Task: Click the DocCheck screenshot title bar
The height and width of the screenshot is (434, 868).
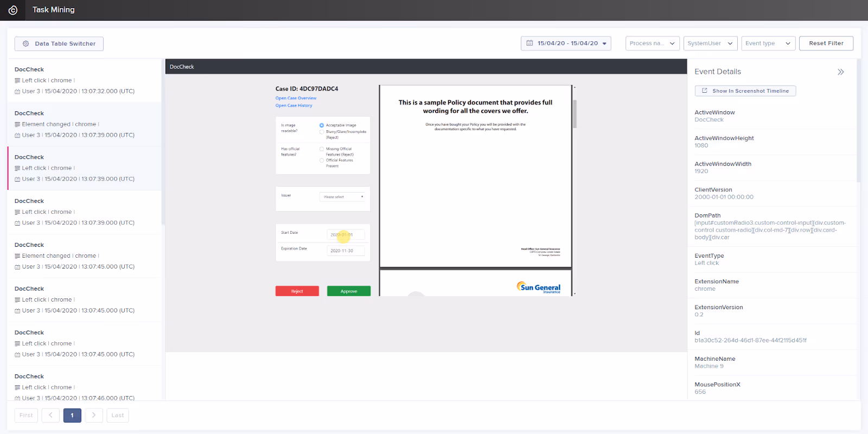Action: pos(426,67)
